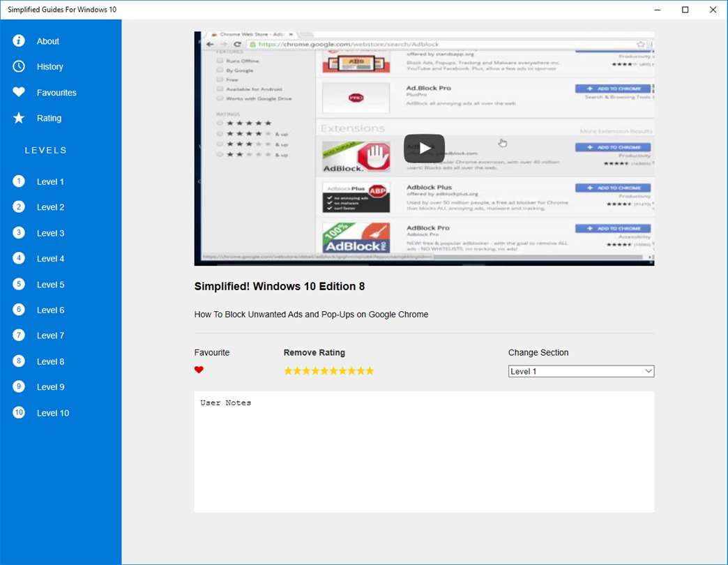
Task: Select the Level 3 number badge
Action: point(19,232)
